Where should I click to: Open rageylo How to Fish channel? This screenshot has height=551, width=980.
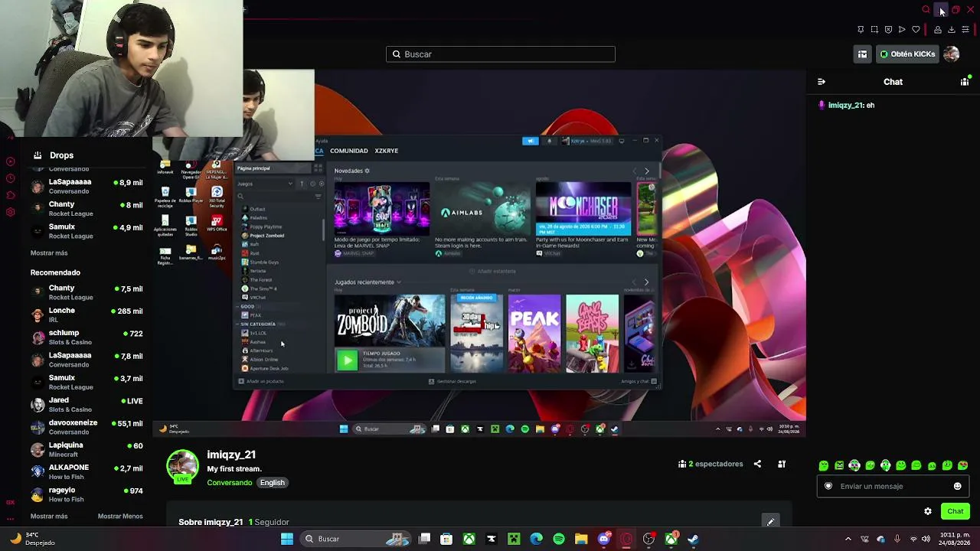coord(87,494)
